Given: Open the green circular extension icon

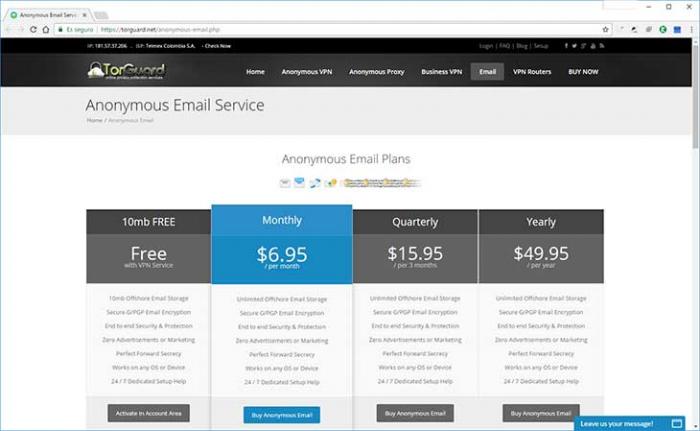Looking at the screenshot, I should (x=663, y=29).
